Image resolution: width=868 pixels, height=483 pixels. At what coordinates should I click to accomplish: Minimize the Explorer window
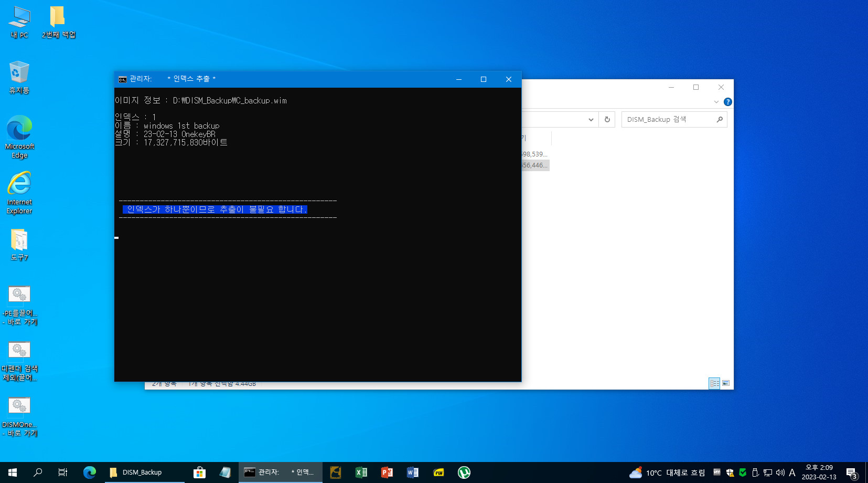[x=671, y=87]
